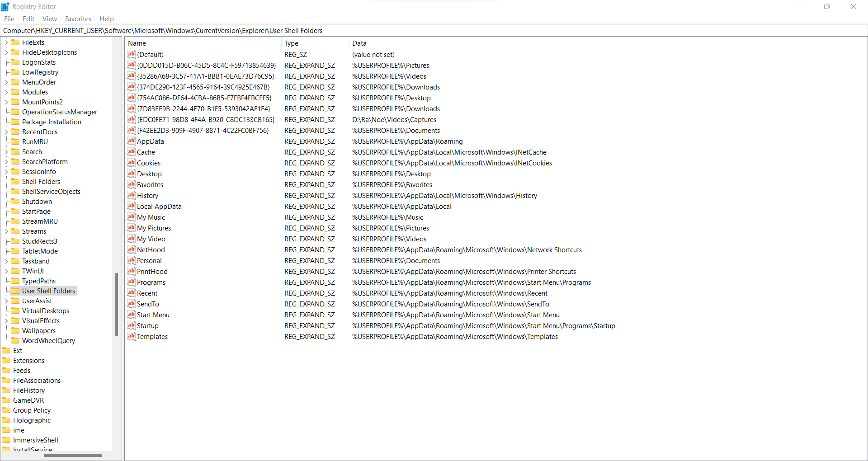Expand the RecentDocs key
Image resolution: width=868 pixels, height=461 pixels.
6,132
